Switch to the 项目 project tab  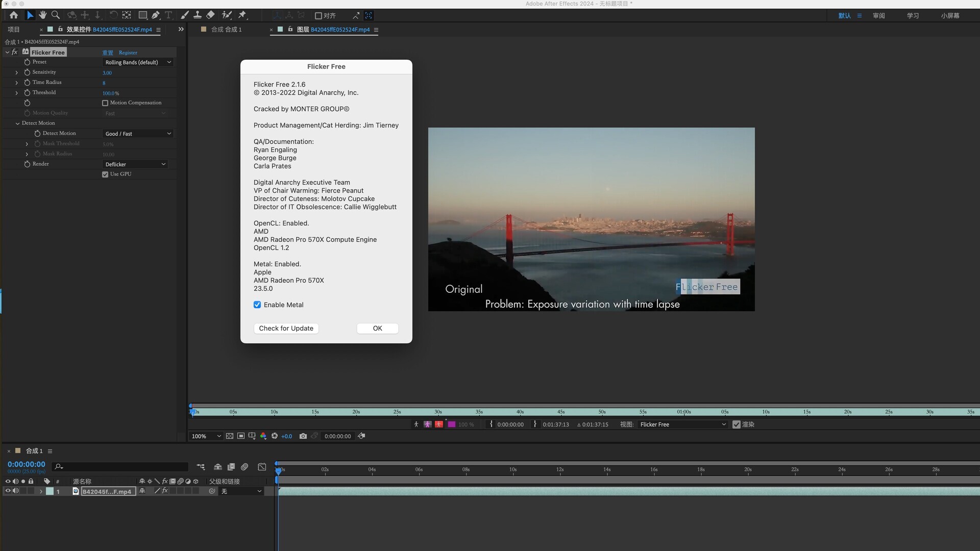tap(14, 30)
